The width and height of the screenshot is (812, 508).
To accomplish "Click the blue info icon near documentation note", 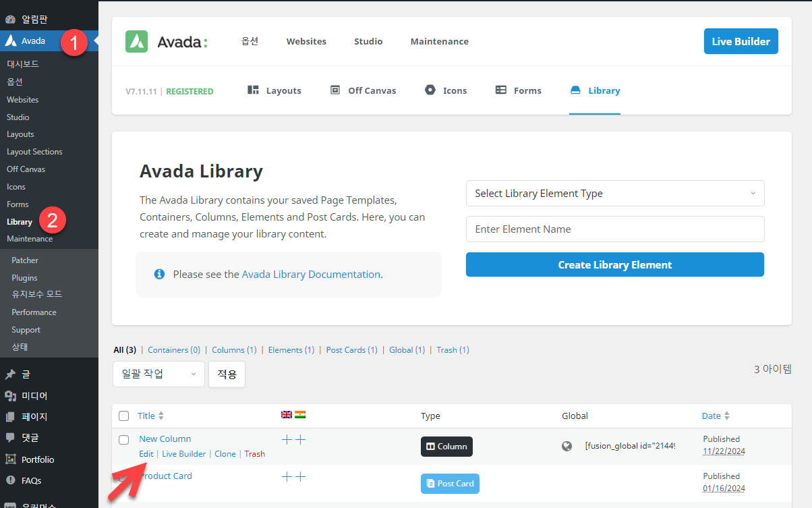I will (159, 274).
